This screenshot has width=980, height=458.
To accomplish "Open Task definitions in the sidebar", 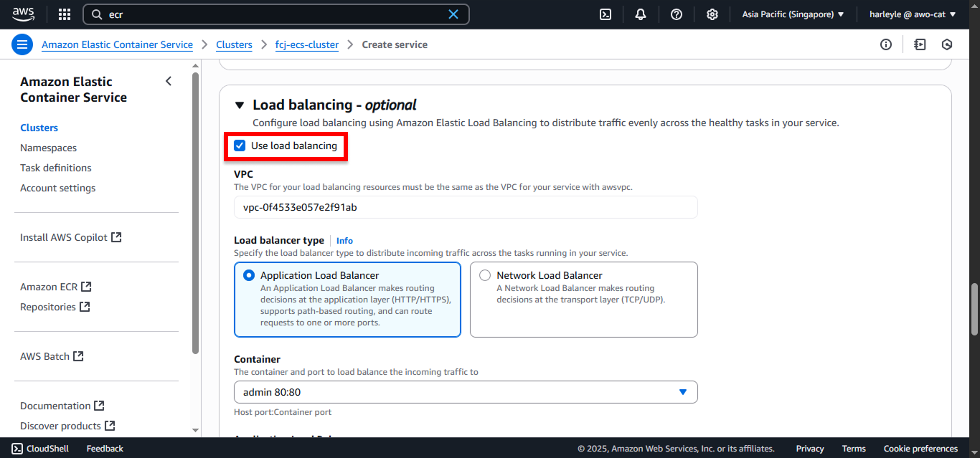I will (x=56, y=168).
